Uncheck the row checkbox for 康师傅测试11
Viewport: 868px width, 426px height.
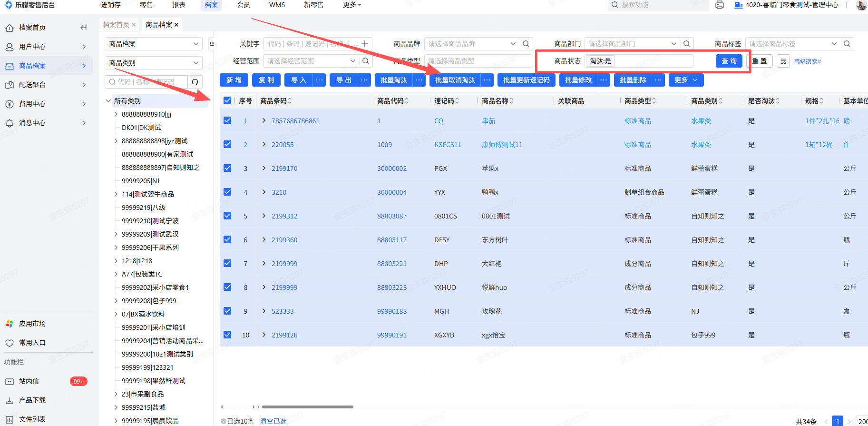[227, 144]
